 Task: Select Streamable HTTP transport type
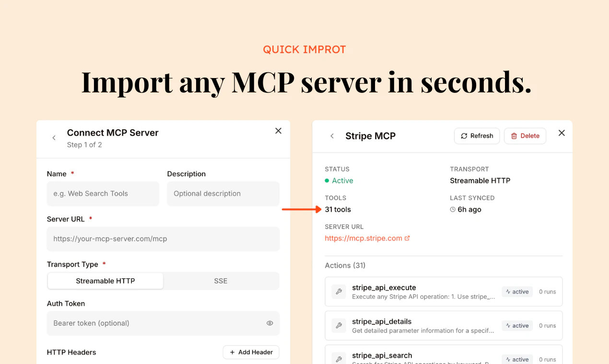point(105,281)
